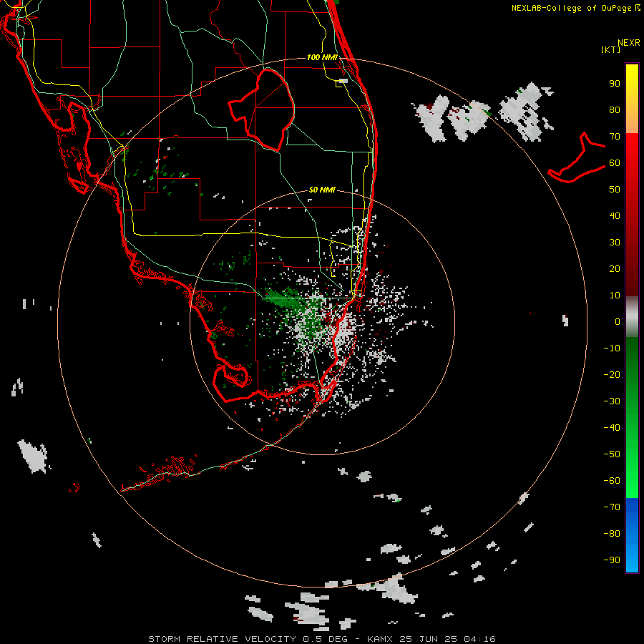Click the -90 knot scale label
Viewport: 644px width, 644px height.
click(612, 560)
